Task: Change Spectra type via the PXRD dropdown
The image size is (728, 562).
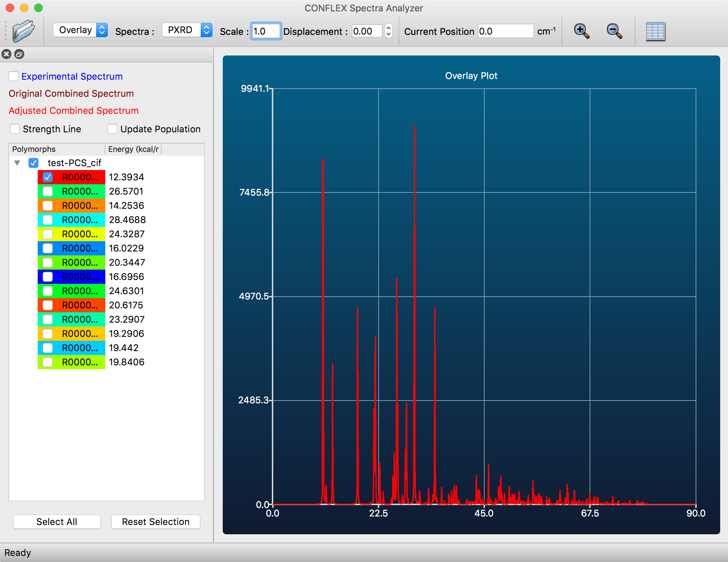Action: 188,30
